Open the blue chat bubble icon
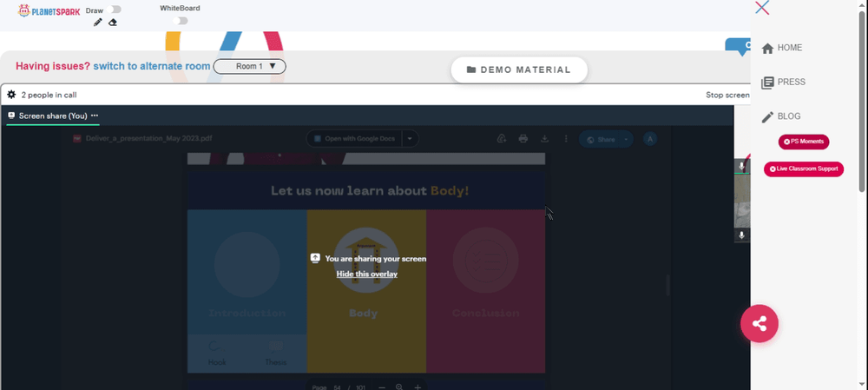Screen dimensions: 868x390 coord(738,47)
